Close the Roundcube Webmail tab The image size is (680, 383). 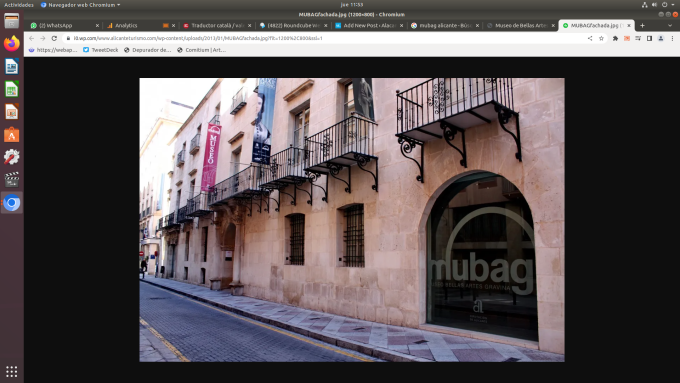[x=325, y=26]
